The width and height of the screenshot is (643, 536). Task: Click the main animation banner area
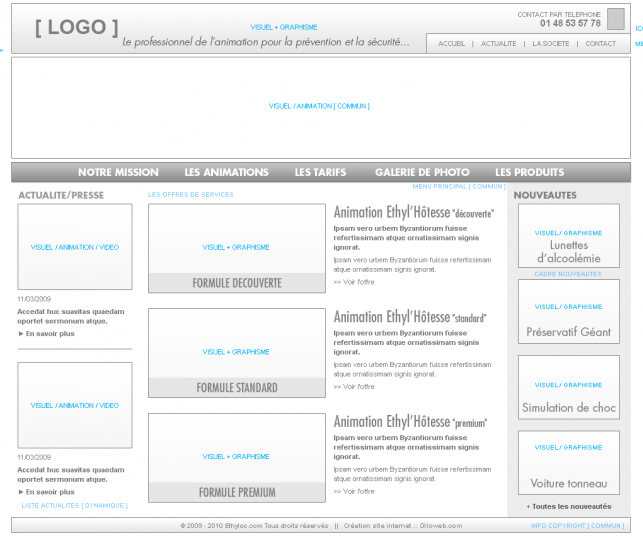click(320, 106)
